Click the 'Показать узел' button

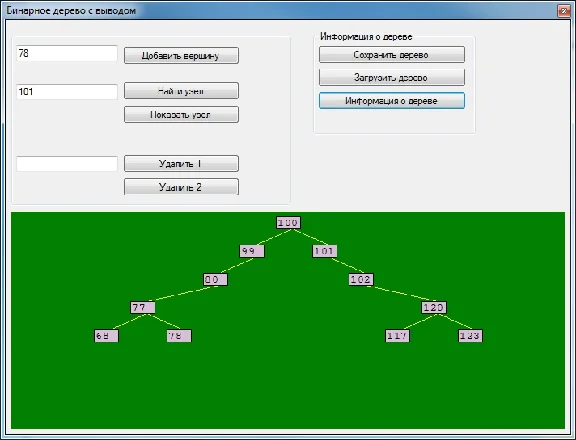point(181,115)
